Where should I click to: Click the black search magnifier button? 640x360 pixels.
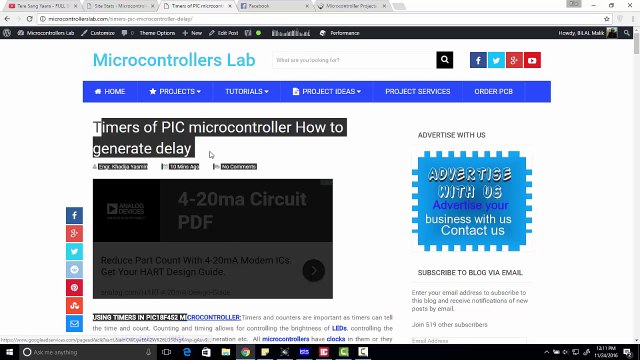coord(444,60)
